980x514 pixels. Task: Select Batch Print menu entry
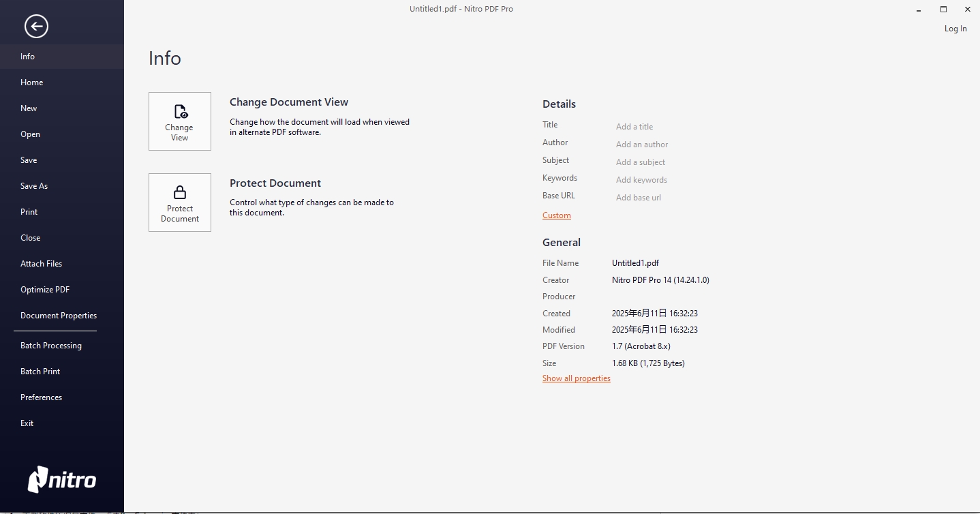point(40,372)
